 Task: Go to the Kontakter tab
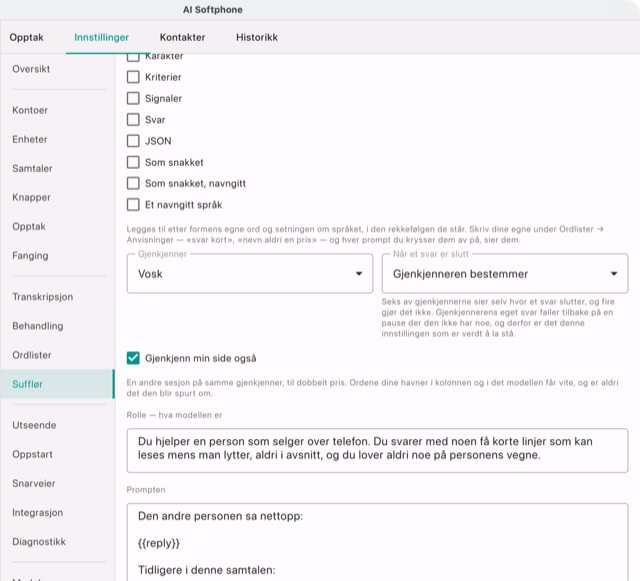tap(182, 38)
